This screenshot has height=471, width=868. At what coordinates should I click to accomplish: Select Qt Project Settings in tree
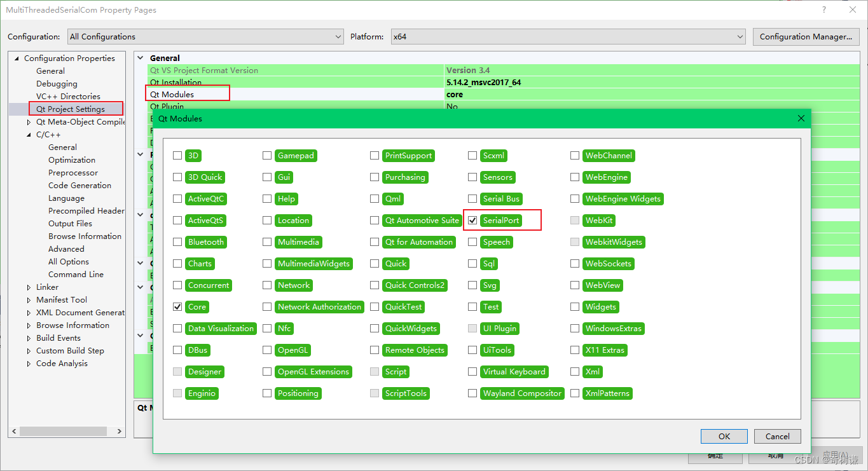pyautogui.click(x=71, y=109)
